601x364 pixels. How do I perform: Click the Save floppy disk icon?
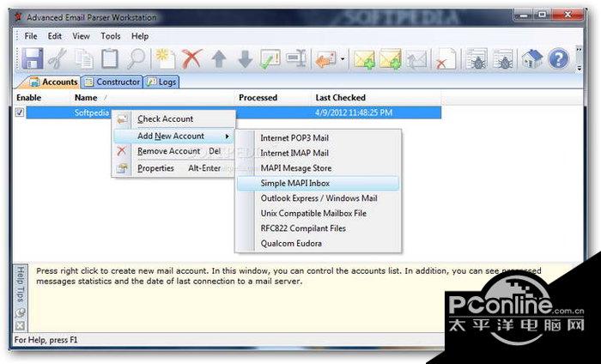coord(33,59)
